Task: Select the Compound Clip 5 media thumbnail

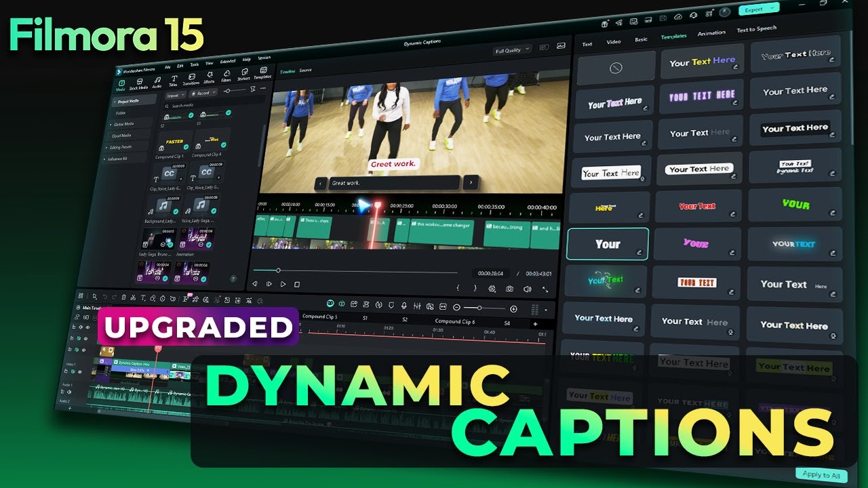Action: pos(174,142)
